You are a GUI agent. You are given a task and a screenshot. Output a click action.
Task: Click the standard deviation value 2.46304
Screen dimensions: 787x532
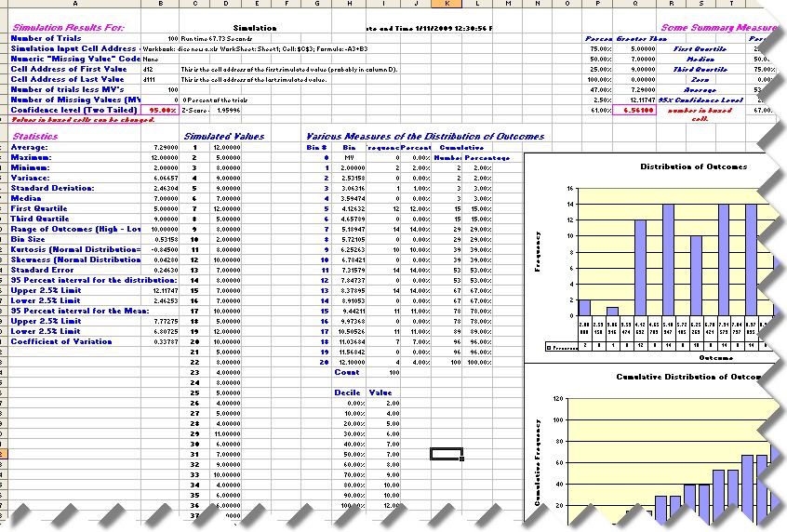click(x=167, y=188)
